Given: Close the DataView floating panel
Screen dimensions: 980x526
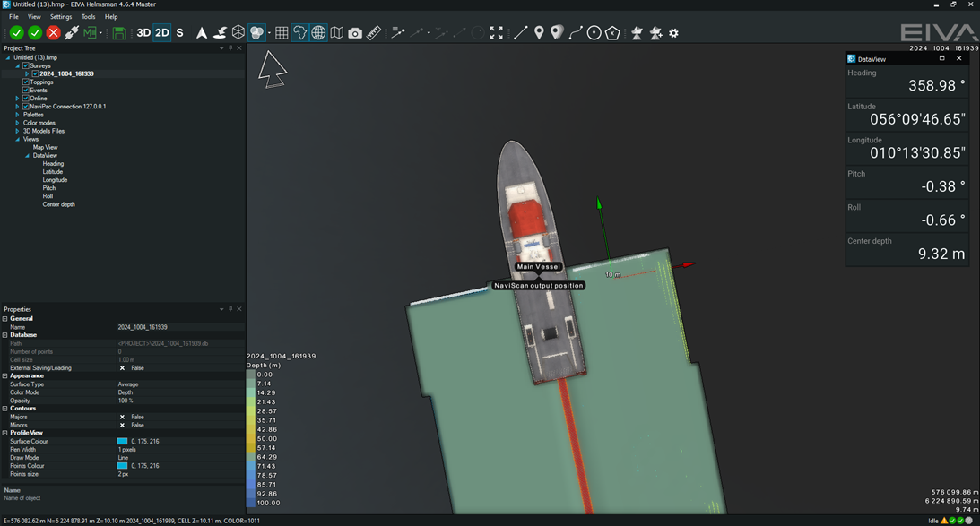Looking at the screenshot, I should click(x=958, y=58).
